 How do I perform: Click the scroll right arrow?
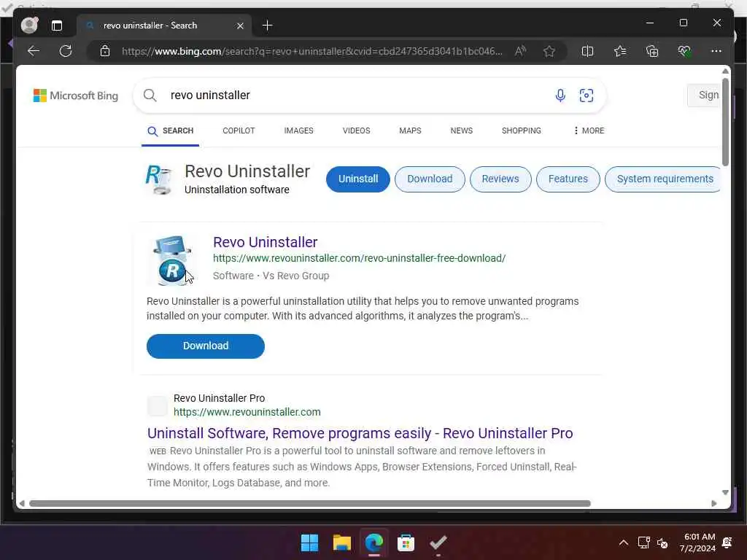713,503
